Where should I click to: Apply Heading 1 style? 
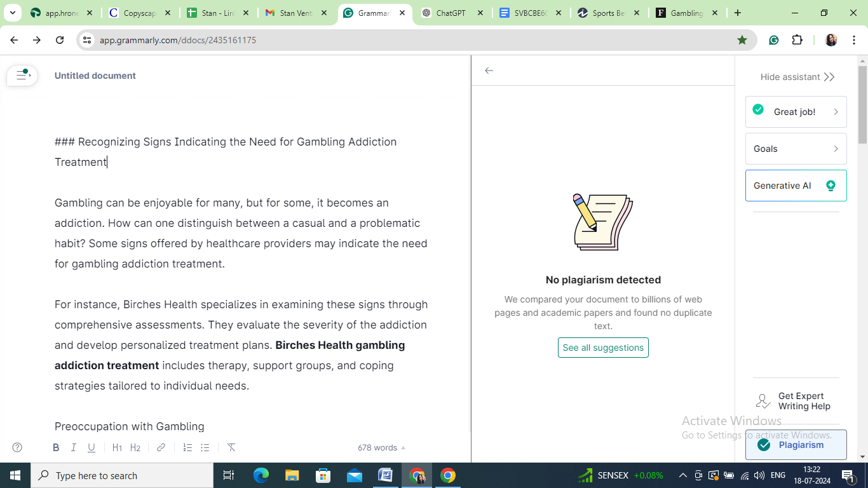click(117, 447)
